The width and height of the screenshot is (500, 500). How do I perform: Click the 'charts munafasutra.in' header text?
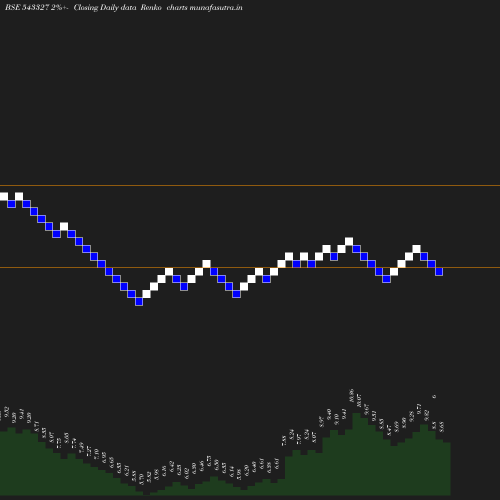[204, 8]
